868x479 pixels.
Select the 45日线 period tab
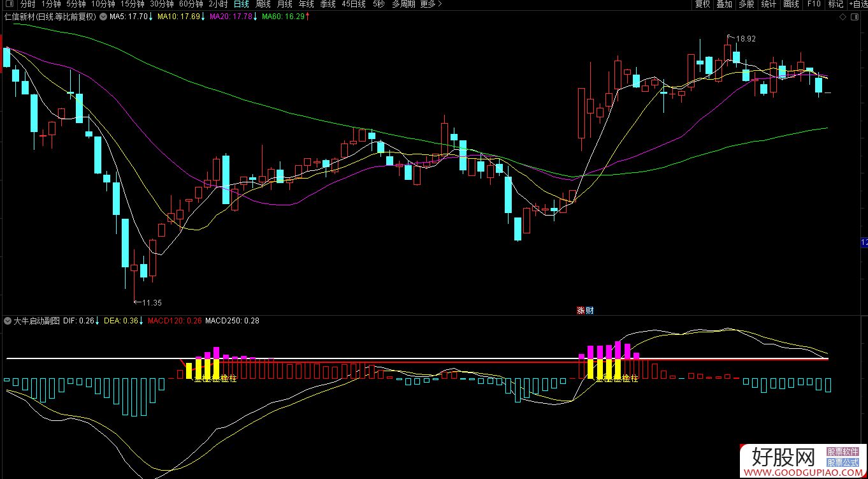pos(354,4)
